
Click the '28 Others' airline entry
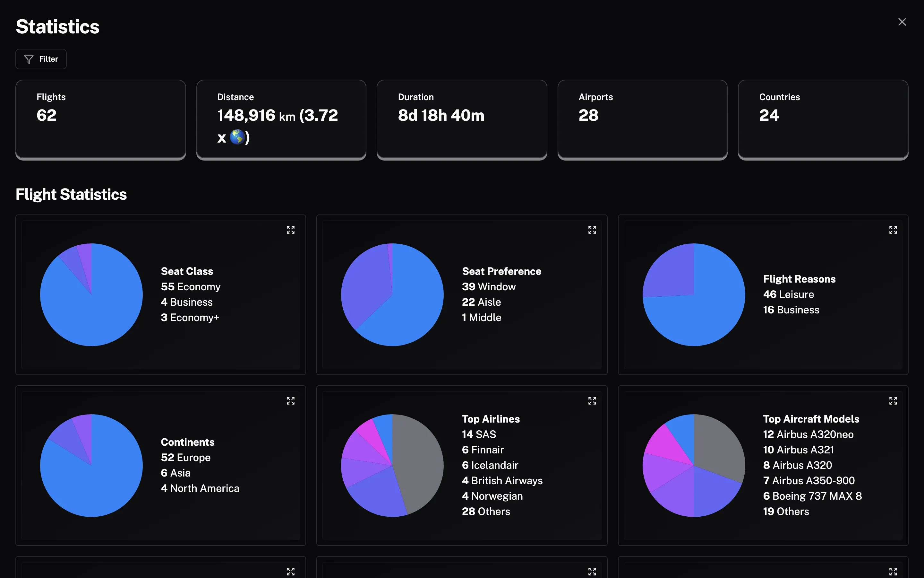(x=486, y=512)
